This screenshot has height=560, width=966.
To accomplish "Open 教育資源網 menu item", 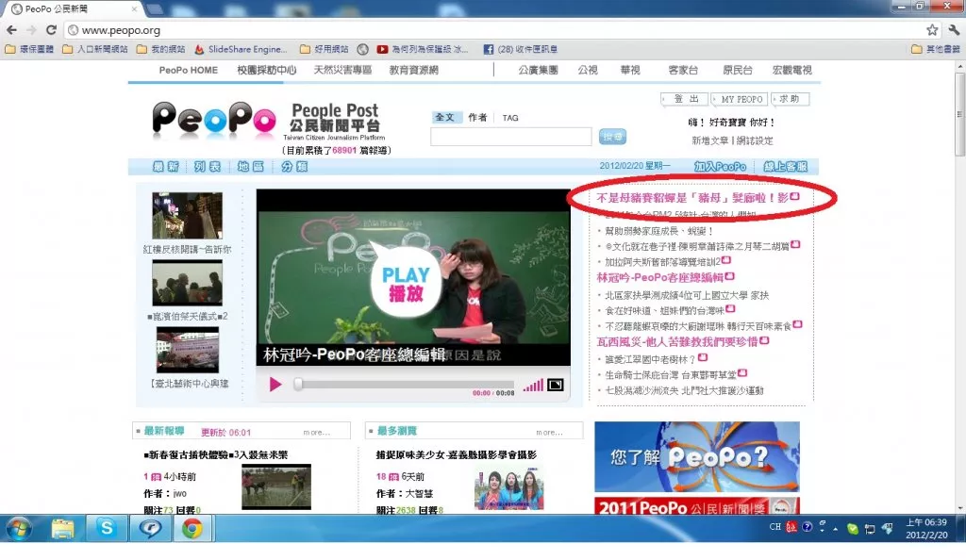I will (x=413, y=70).
